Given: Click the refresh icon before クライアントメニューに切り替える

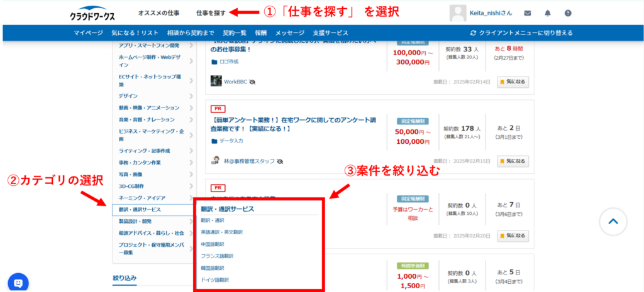Looking at the screenshot, I should coord(473,33).
